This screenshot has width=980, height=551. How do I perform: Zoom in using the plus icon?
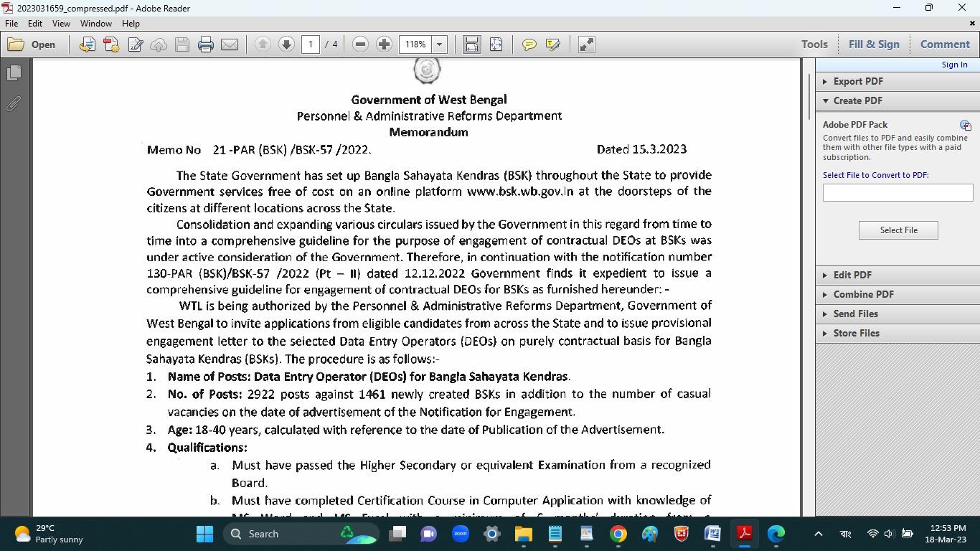coord(384,44)
